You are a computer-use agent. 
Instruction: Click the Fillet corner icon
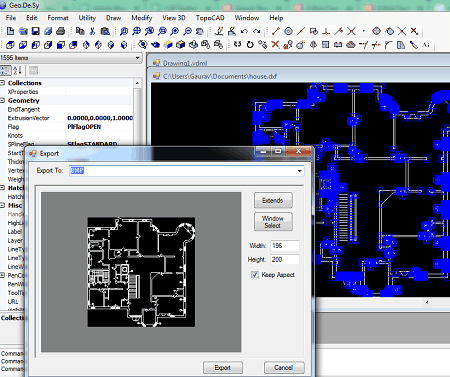click(388, 45)
